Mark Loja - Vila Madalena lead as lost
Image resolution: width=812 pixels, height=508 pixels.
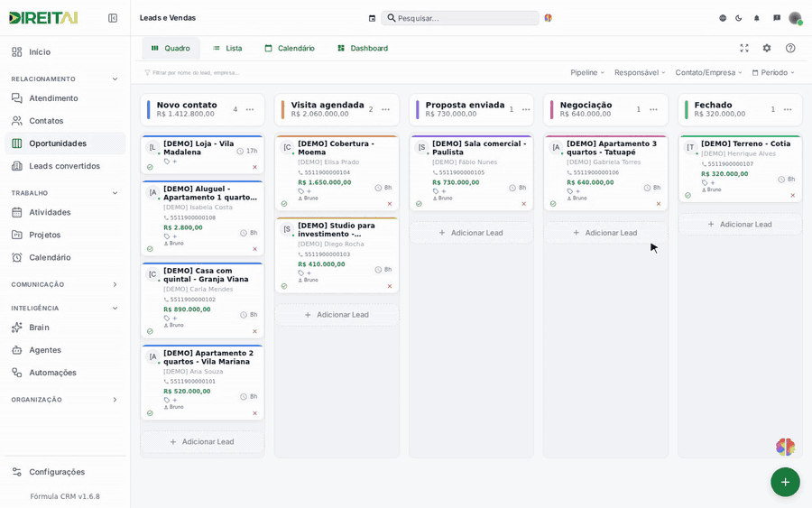tap(254, 167)
